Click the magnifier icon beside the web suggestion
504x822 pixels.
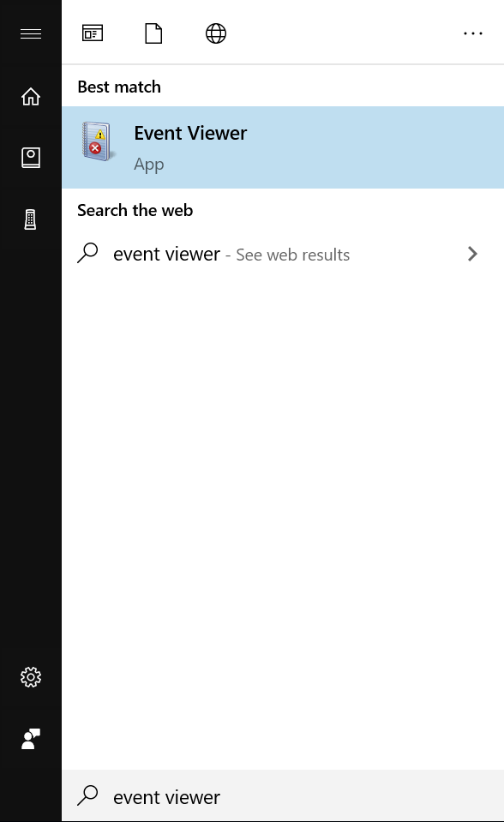tap(88, 253)
